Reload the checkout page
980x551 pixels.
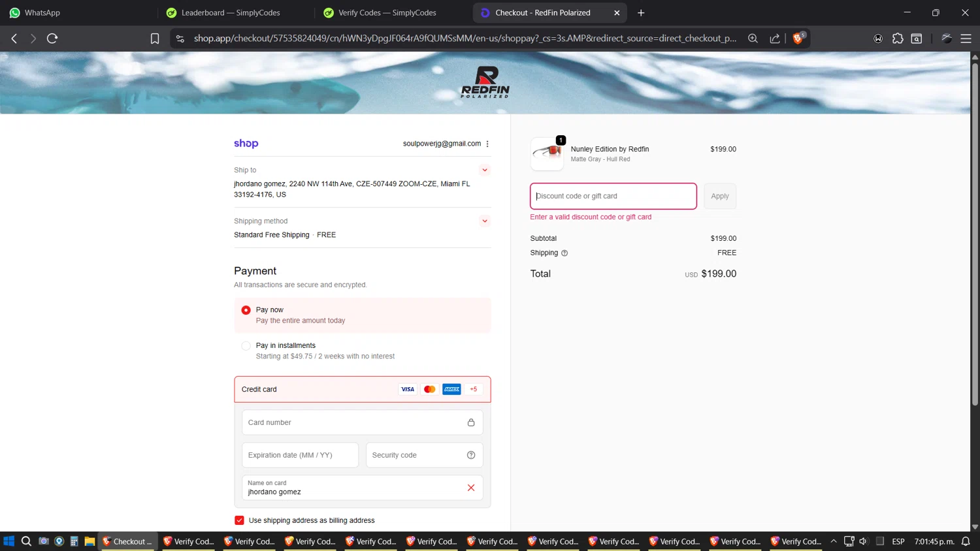tap(52, 39)
